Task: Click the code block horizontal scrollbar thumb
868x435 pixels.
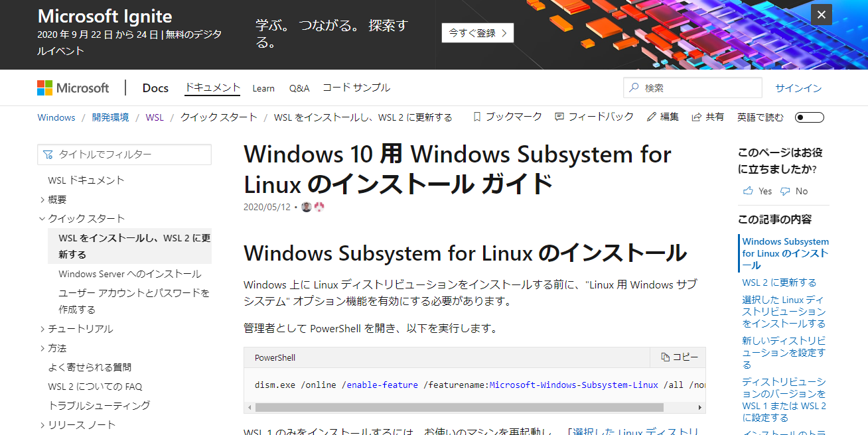Action: 459,407
